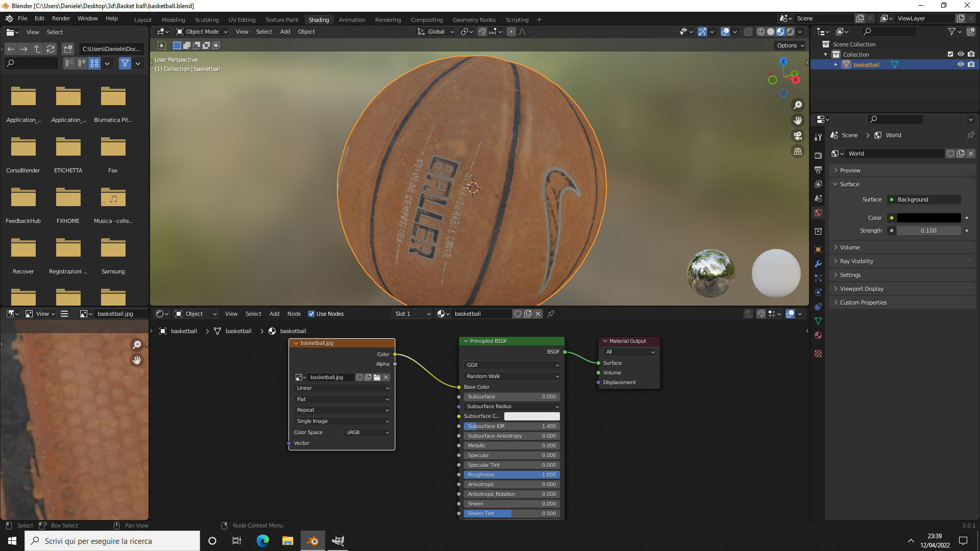This screenshot has width=980, height=551.
Task: Select solid viewport shading
Action: tap(771, 32)
